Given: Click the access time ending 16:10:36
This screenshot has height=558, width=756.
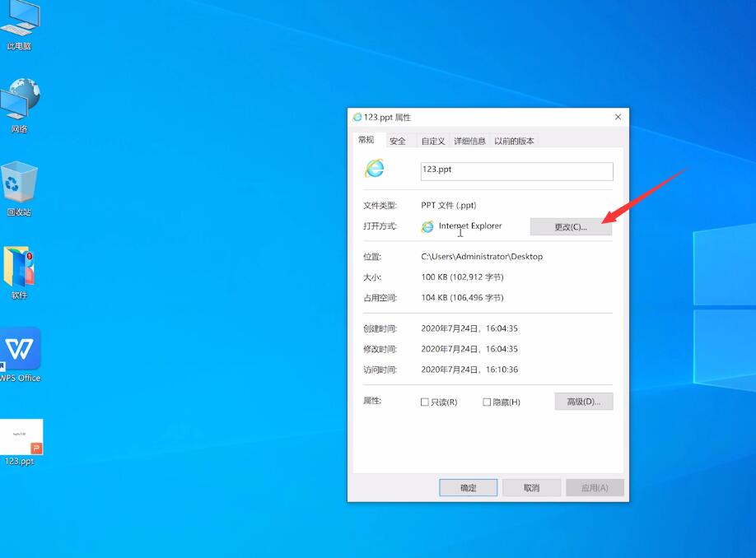Looking at the screenshot, I should [x=469, y=370].
